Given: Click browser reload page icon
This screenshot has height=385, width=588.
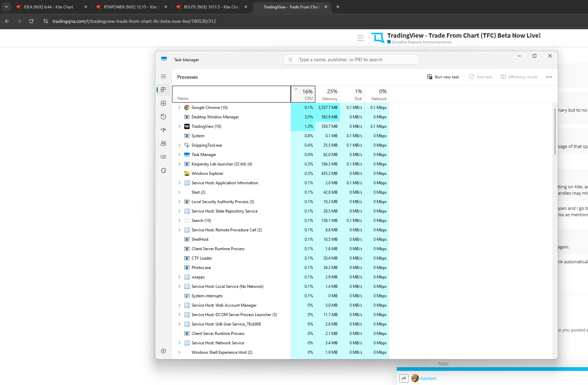Looking at the screenshot, I should pyautogui.click(x=31, y=21).
